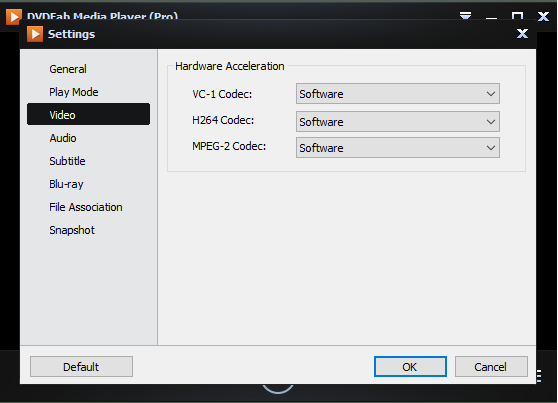
Task: Select the Audio settings category
Action: (x=63, y=138)
